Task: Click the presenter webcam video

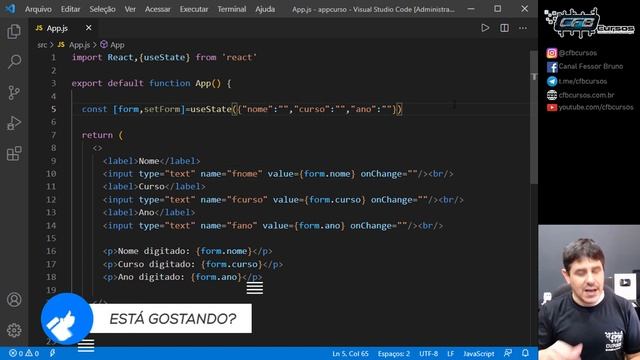Action: [x=589, y=292]
